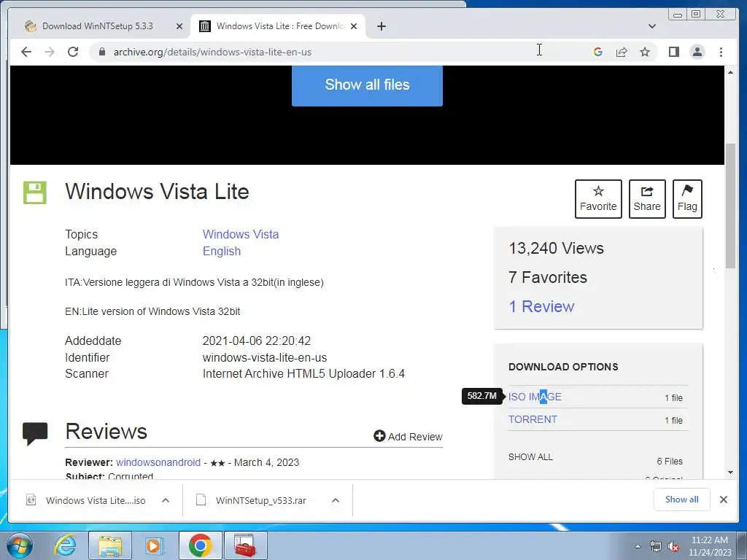Open the clock showing 11:22 AM
The height and width of the screenshot is (560, 747).
pyautogui.click(x=710, y=546)
